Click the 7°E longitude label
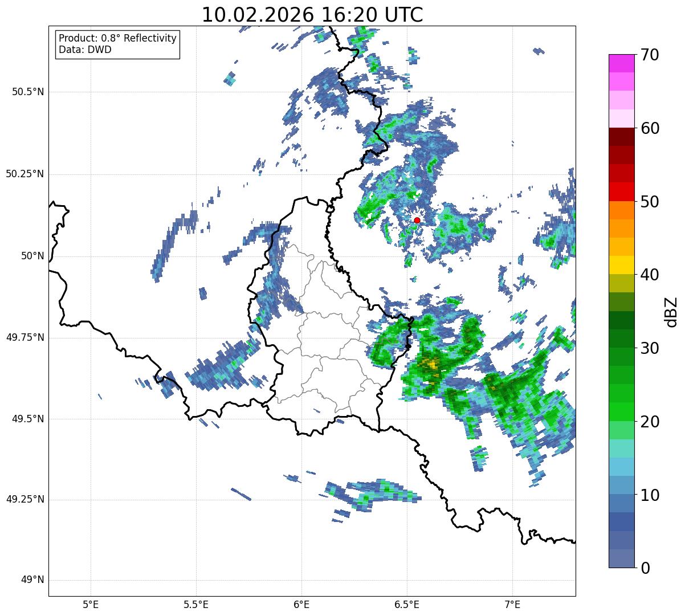 point(512,605)
